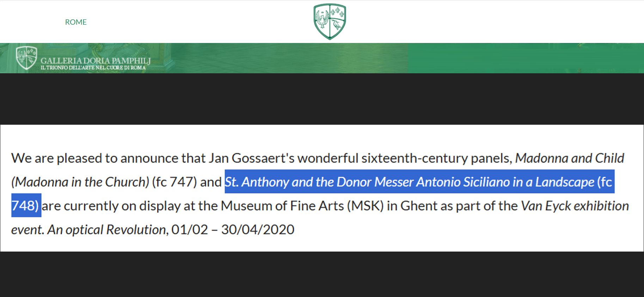Click the white shield icon in banner
Image resolution: width=644 pixels, height=297 pixels.
(x=26, y=58)
